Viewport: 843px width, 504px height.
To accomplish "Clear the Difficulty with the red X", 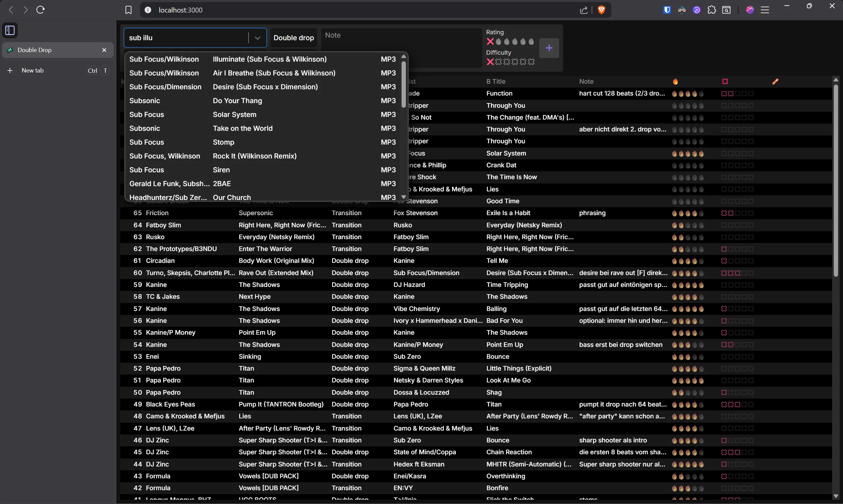I will pyautogui.click(x=490, y=62).
